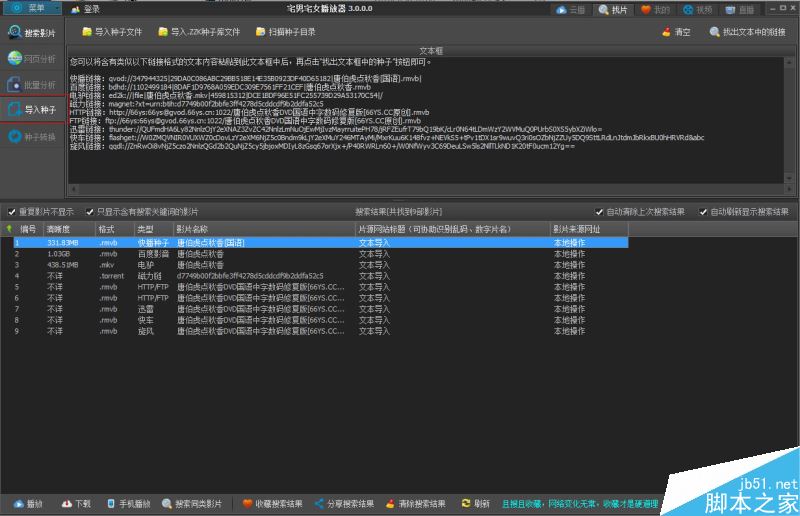Open 批量分析 in the sidebar
Viewport: 800px width, 516px height.
pyautogui.click(x=32, y=84)
